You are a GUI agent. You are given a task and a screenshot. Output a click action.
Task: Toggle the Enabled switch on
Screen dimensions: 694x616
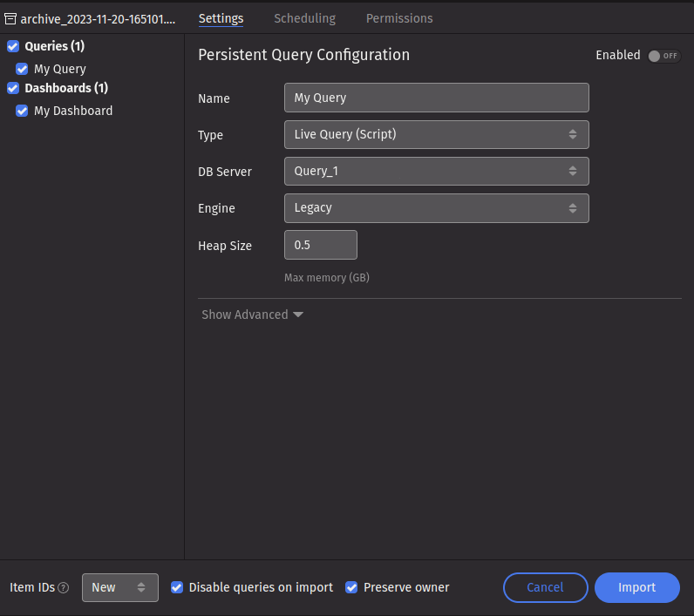[663, 56]
